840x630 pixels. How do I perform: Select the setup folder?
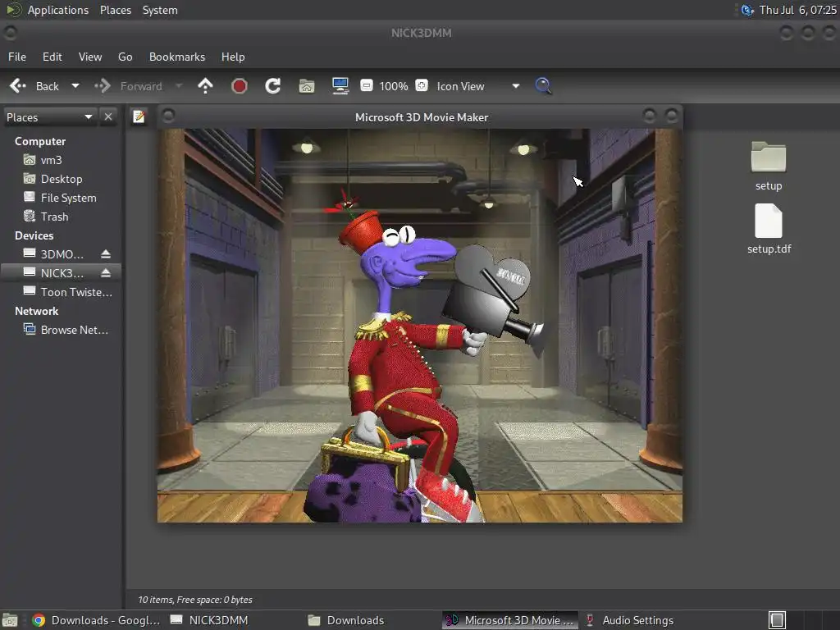[x=768, y=166]
